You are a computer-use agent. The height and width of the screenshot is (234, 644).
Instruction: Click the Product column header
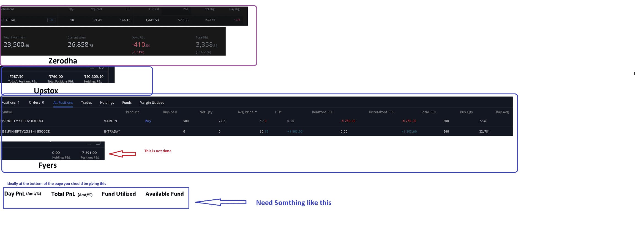132,112
